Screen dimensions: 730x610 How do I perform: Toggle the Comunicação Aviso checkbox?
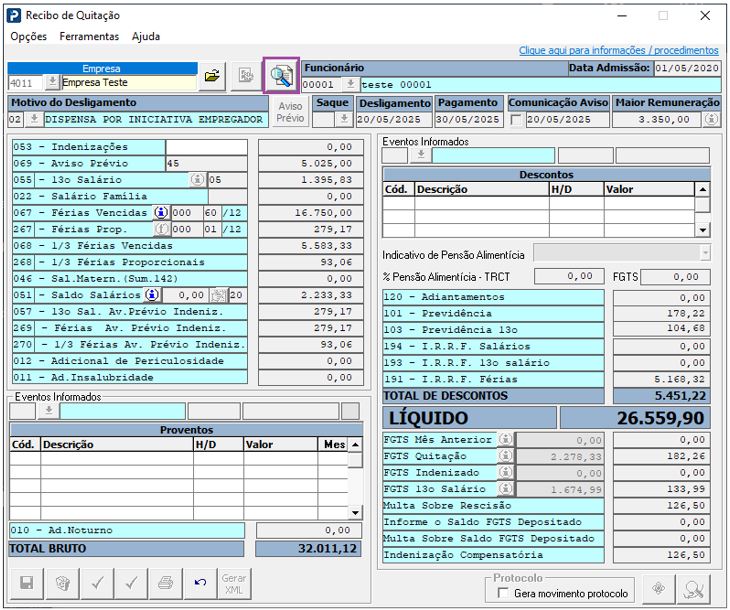pyautogui.click(x=515, y=120)
